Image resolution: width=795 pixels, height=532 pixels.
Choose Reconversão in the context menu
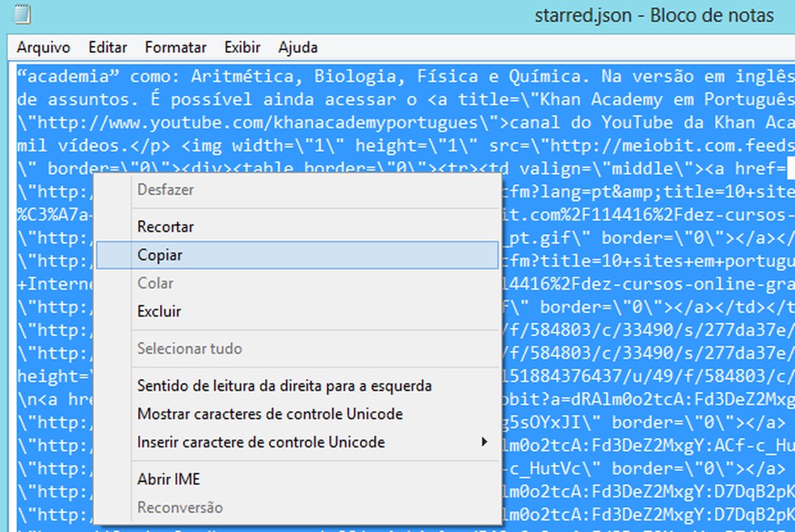coord(297,508)
